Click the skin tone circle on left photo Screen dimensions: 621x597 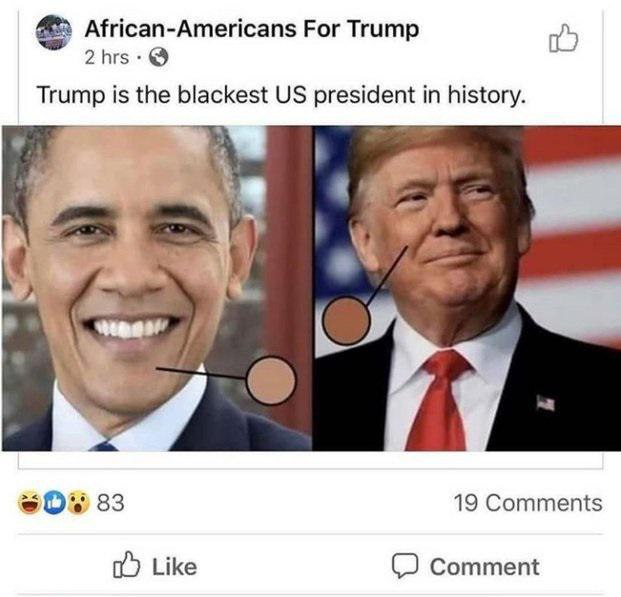[x=271, y=380]
